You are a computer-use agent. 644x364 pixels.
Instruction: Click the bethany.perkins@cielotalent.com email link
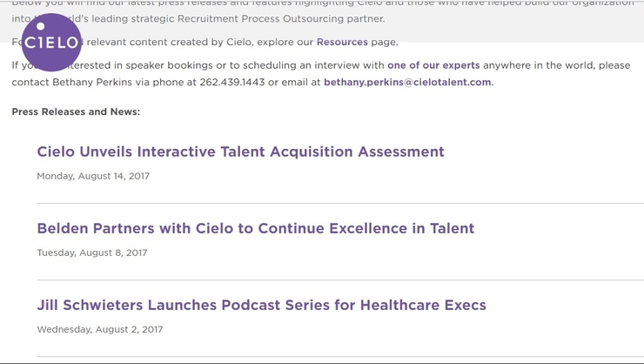[x=407, y=82]
